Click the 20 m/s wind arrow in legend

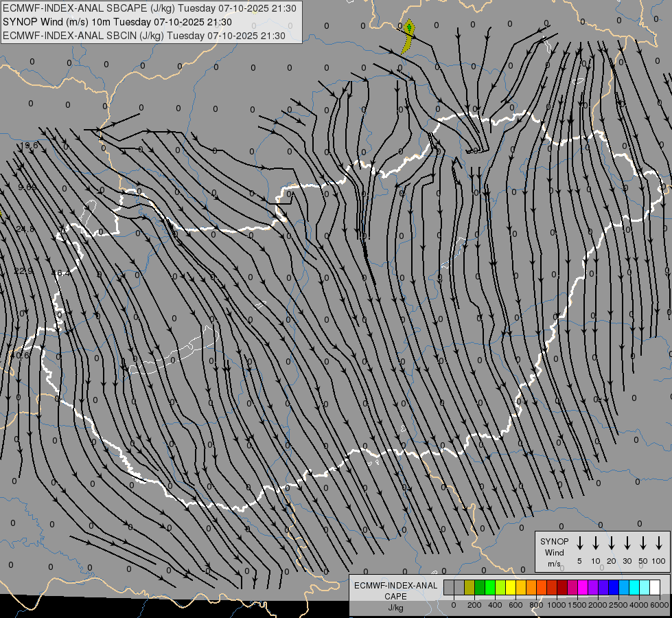click(x=612, y=543)
